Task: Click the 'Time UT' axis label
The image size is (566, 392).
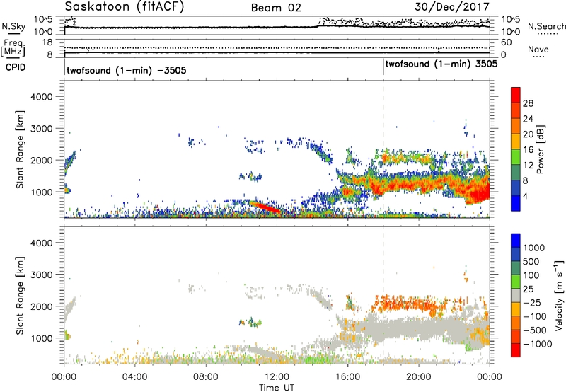Action: [x=277, y=388]
